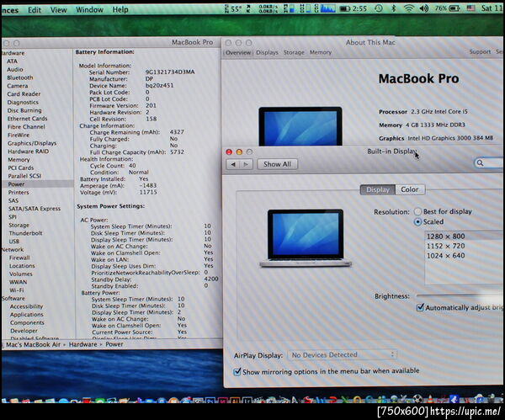This screenshot has width=505, height=420.
Task: Select USB in hardware sidebar
Action: click(13, 242)
